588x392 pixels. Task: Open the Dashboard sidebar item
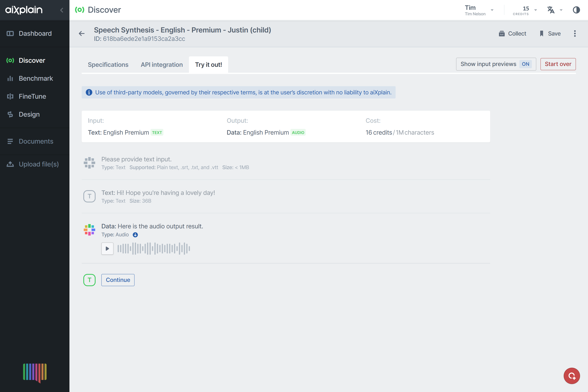pyautogui.click(x=35, y=34)
